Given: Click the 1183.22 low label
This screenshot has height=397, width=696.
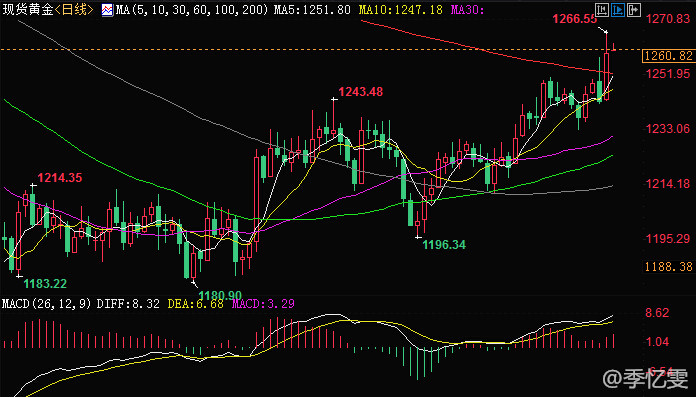Looking at the screenshot, I should point(45,284).
